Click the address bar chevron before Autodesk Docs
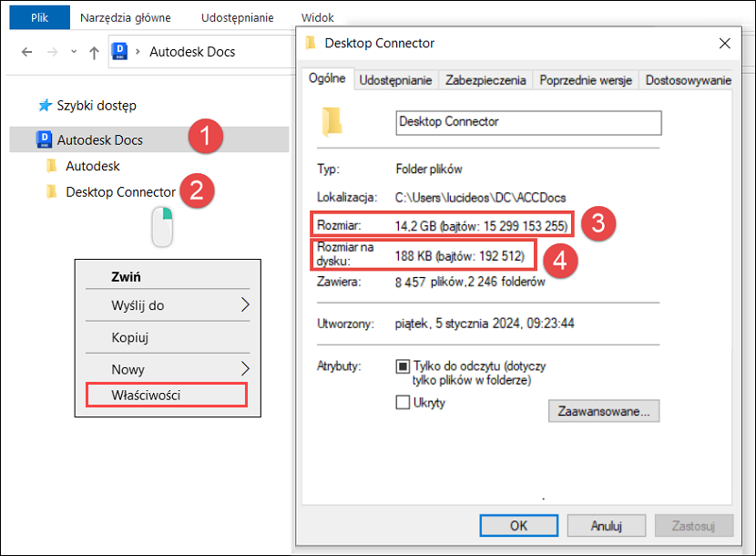The height and width of the screenshot is (556, 756). 138,52
